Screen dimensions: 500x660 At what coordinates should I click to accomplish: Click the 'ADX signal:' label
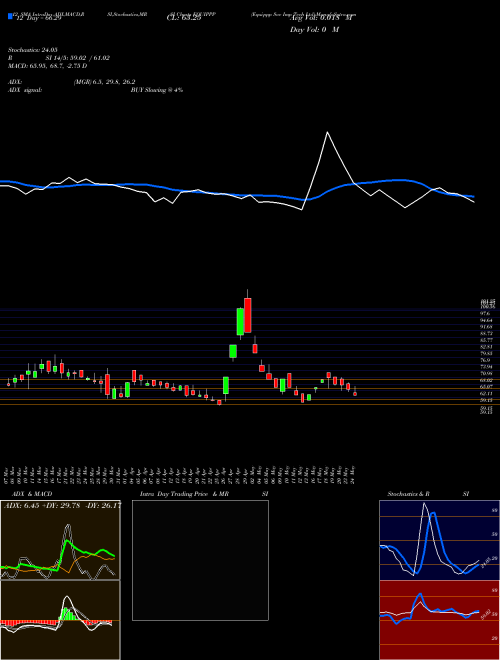pyautogui.click(x=25, y=90)
